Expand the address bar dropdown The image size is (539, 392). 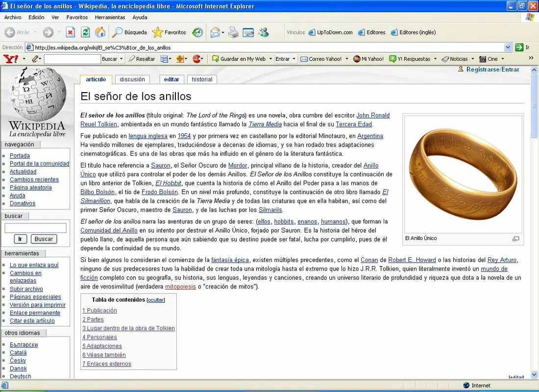(508, 48)
